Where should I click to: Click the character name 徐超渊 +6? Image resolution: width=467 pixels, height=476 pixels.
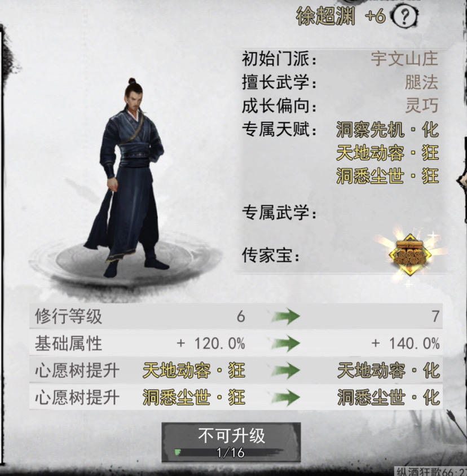[341, 16]
